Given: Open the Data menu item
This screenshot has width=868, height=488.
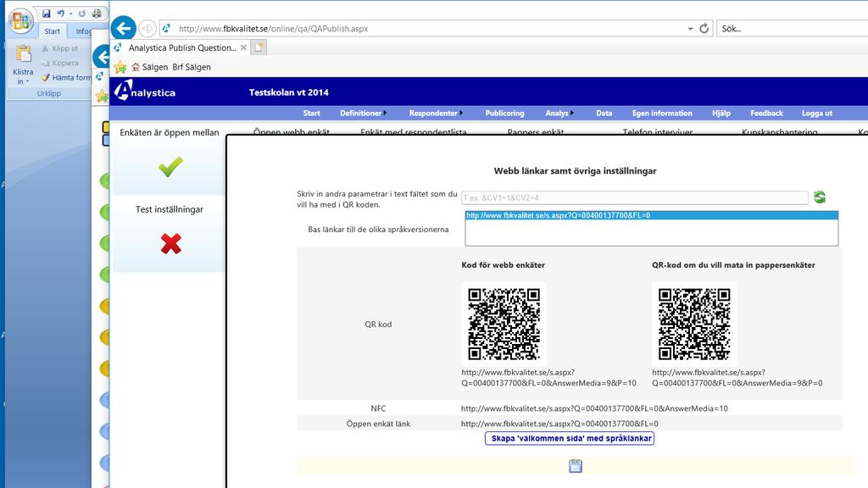Looking at the screenshot, I should point(604,113).
